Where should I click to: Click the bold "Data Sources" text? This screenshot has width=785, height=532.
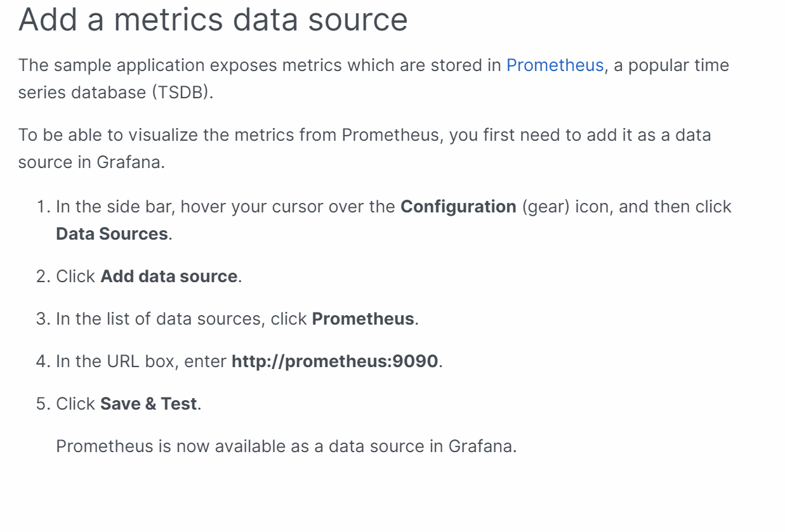112,234
